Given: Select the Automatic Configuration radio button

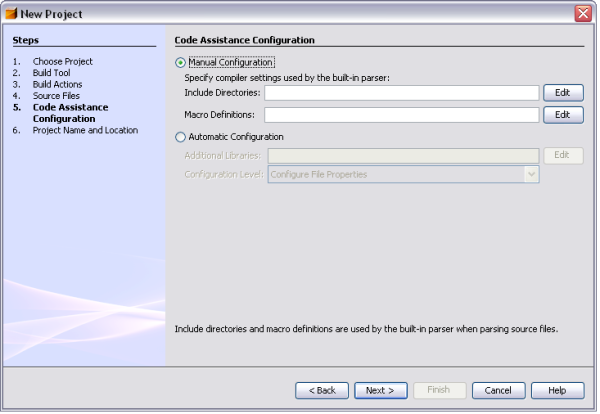Looking at the screenshot, I should point(181,137).
